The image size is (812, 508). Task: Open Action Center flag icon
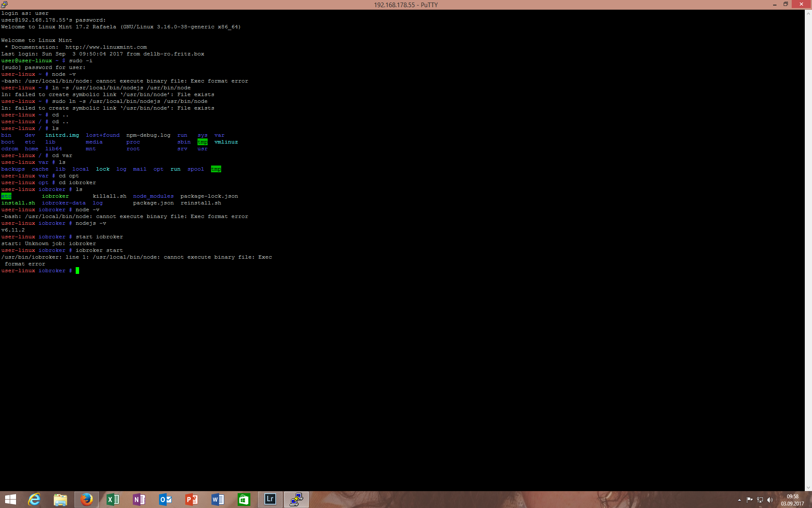point(750,500)
